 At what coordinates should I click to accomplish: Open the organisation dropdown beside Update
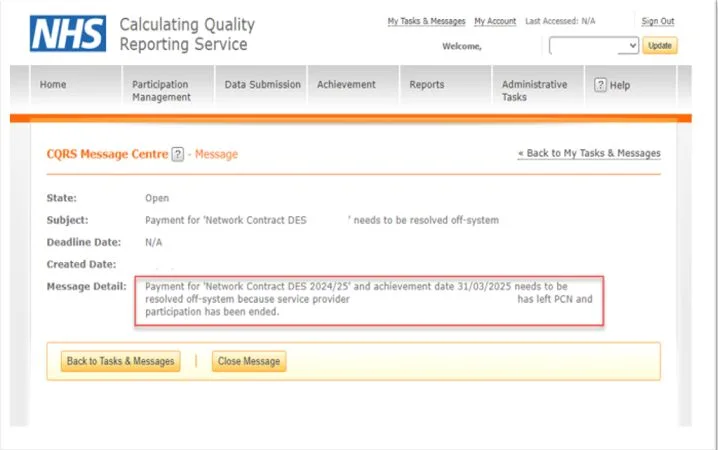tap(594, 45)
